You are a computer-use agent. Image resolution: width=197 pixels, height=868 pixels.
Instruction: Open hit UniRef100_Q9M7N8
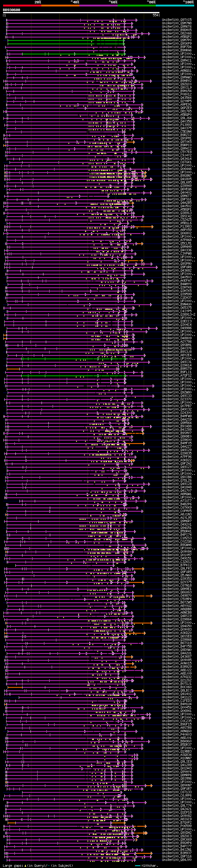pyautogui.click(x=177, y=23)
